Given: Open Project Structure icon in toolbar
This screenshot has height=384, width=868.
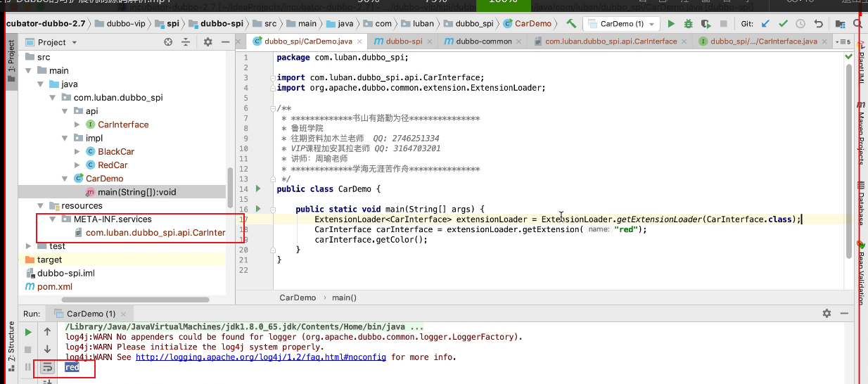Looking at the screenshot, I should pos(840,24).
